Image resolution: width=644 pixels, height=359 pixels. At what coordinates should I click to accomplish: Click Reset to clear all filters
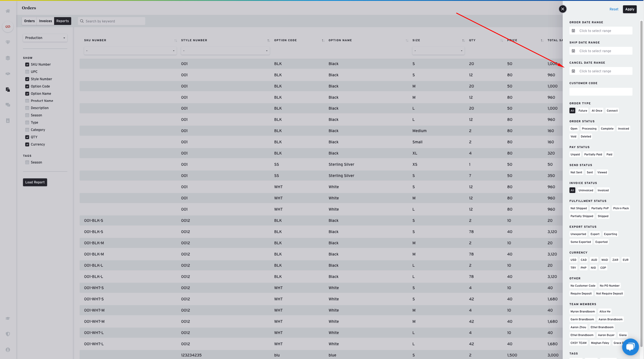614,9
